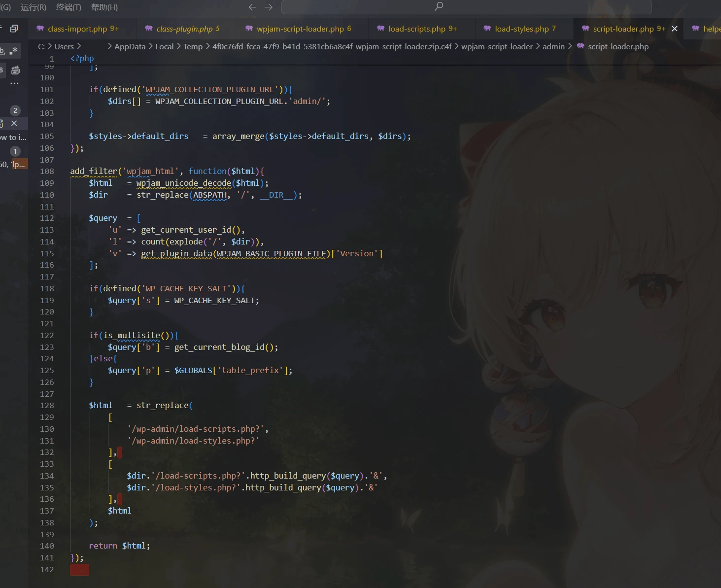Go forward with the right arrow
Screen dimensions: 721x588
pos(269,7)
